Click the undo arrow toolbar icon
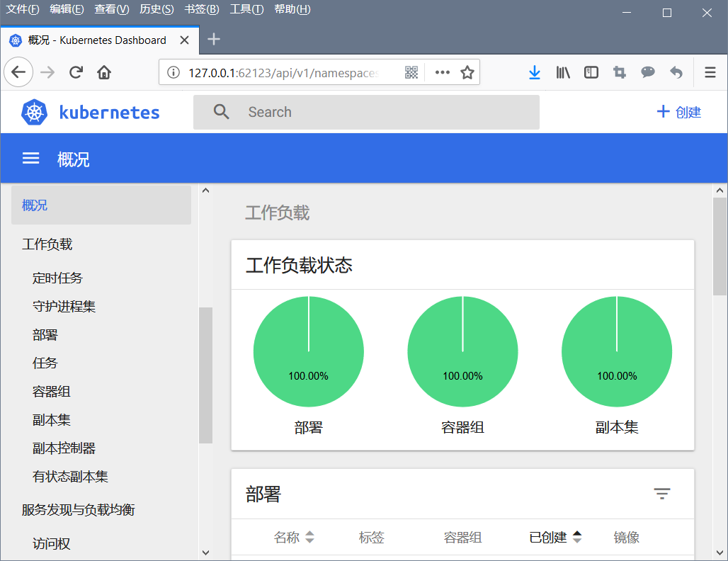 tap(676, 72)
